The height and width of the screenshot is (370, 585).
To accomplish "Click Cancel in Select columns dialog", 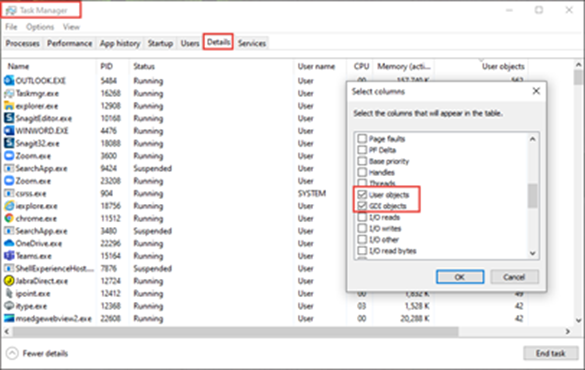I will click(x=514, y=277).
